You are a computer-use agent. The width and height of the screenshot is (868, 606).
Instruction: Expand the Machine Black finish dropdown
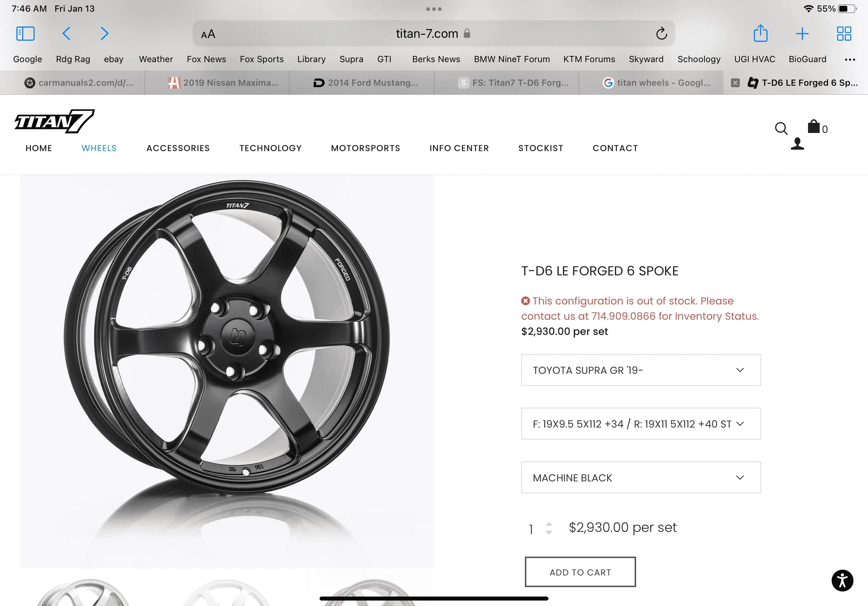[x=641, y=477]
